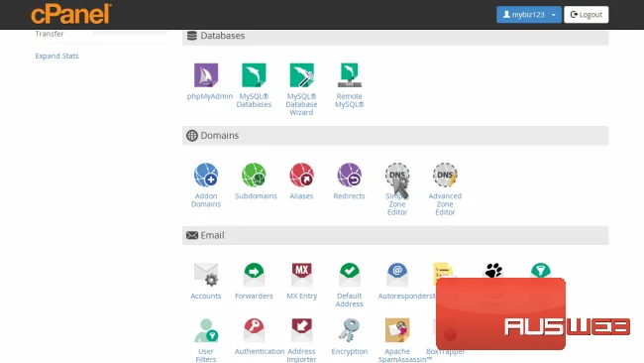Expand the mybiz123 user dropdown
This screenshot has height=363, width=644.
point(529,15)
